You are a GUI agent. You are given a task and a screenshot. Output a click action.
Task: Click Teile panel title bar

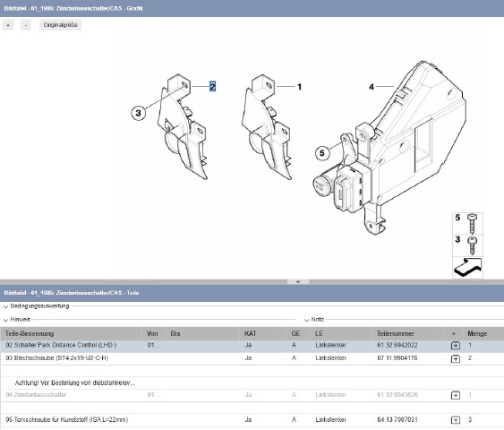tap(252, 293)
